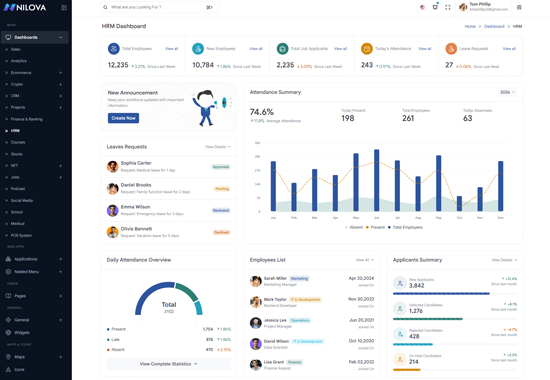This screenshot has height=380, width=550.
Task: Expand the Crypto submenu
Action: pos(60,84)
